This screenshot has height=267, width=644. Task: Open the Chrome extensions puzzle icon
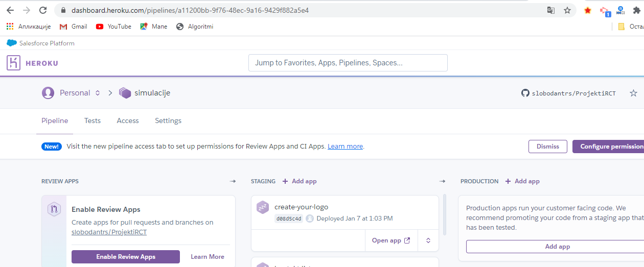(636, 10)
